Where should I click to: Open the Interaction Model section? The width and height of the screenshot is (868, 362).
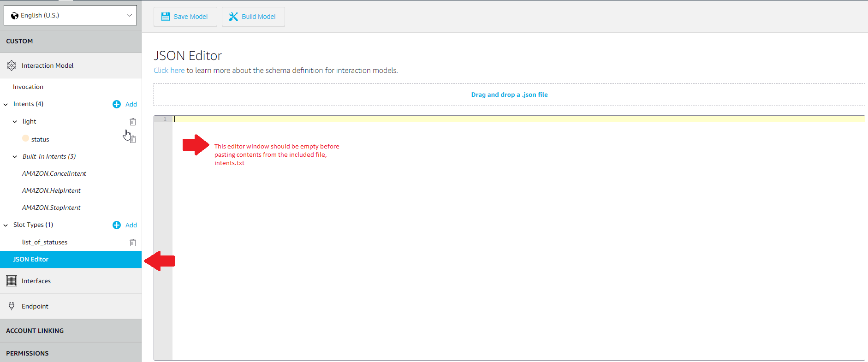[x=71, y=65]
